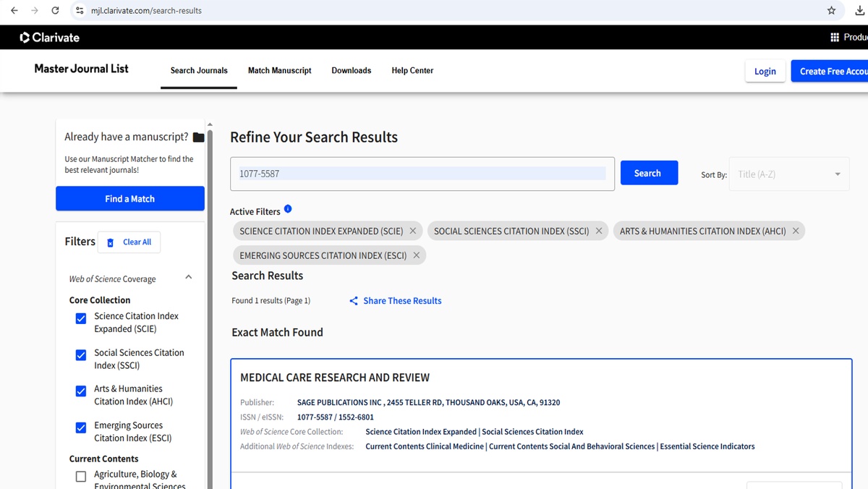Click Essential Science Indicators text

(x=707, y=446)
